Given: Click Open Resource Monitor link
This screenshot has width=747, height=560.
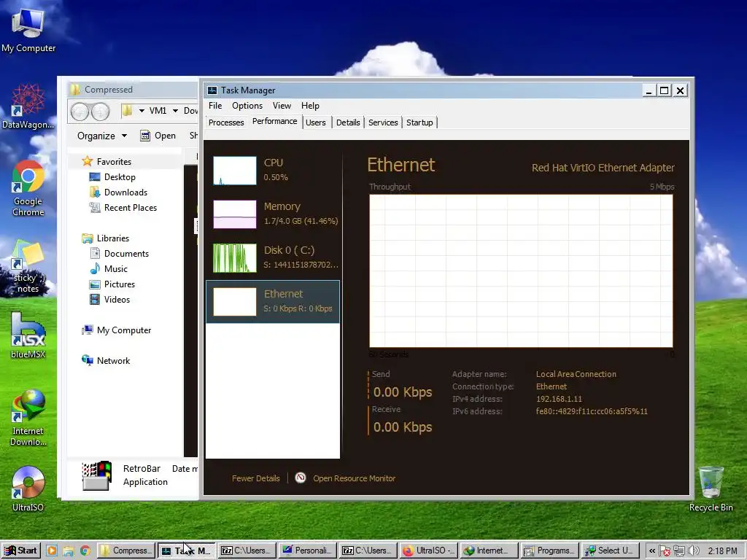Looking at the screenshot, I should [354, 478].
